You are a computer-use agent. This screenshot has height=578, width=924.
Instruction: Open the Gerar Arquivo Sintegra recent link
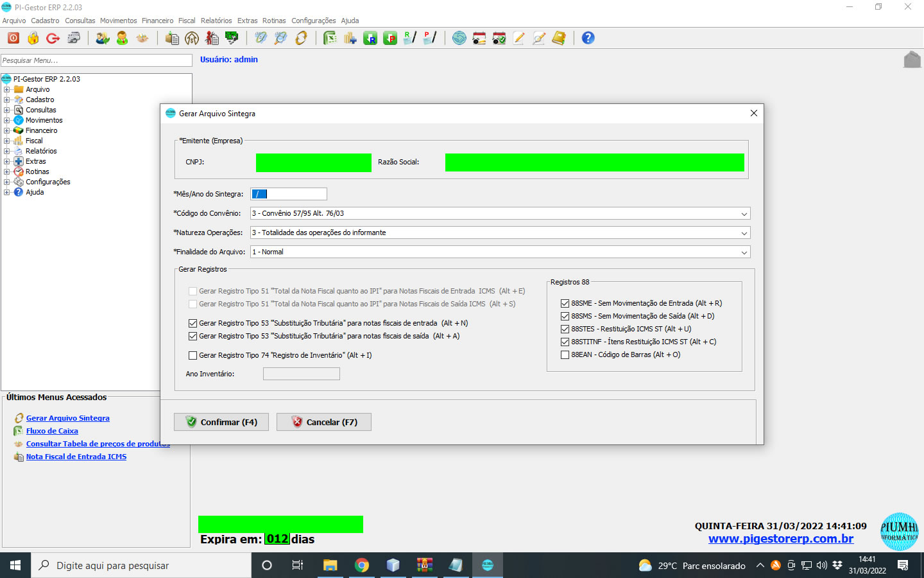tap(67, 418)
